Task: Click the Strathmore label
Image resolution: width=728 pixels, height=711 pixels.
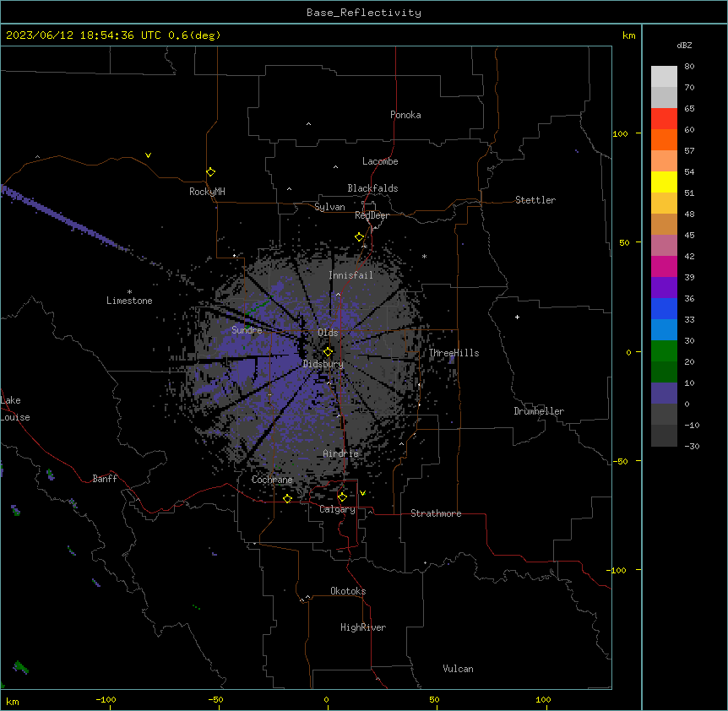Action: coord(436,513)
